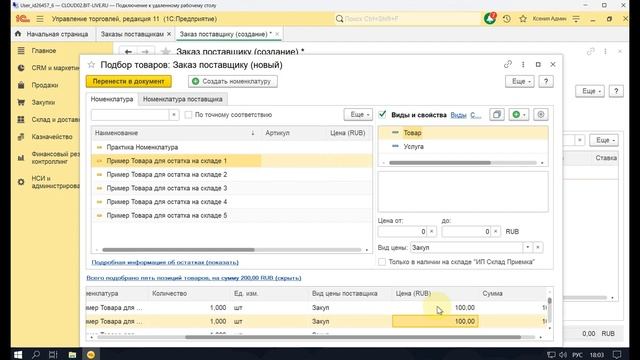This screenshot has width=640, height=360.
Task: Expand Еще dropdown in background order form header
Action: point(590,91)
